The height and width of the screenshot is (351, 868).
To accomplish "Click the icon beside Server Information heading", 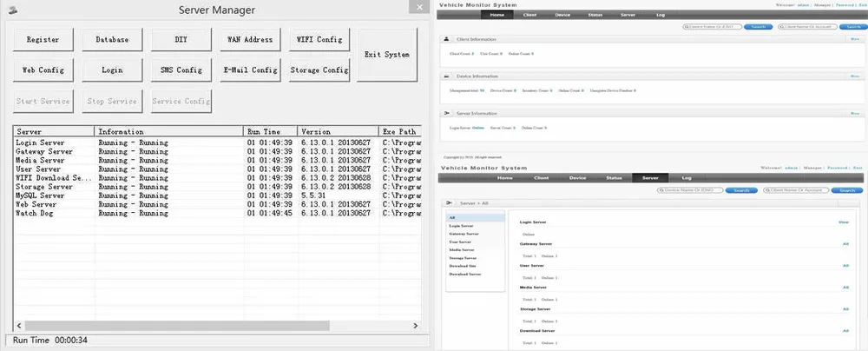I will pos(445,113).
